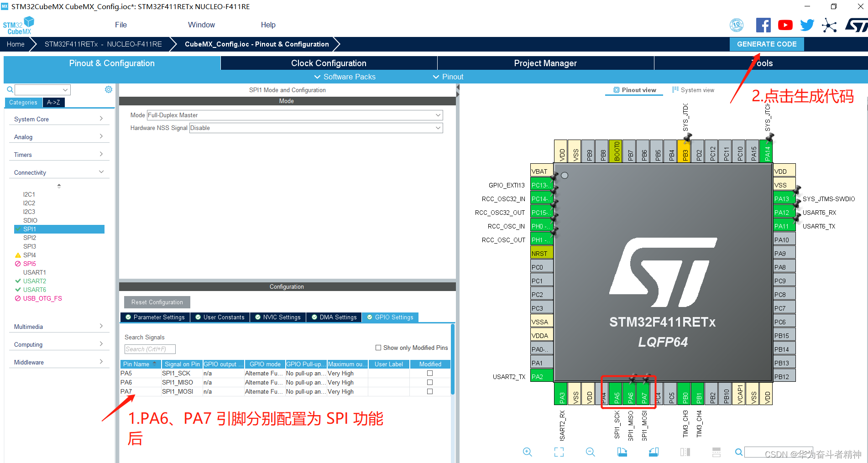Toggle the Modified checkbox for PA6

click(x=429, y=382)
